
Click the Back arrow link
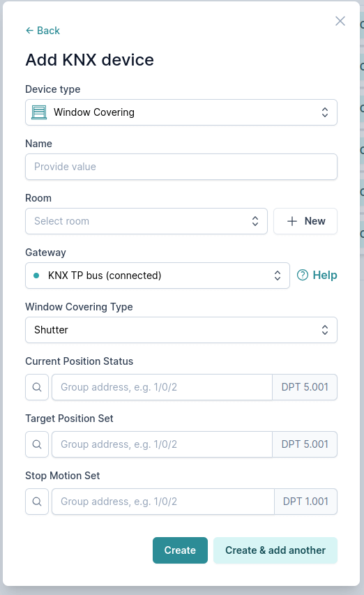pyautogui.click(x=43, y=31)
